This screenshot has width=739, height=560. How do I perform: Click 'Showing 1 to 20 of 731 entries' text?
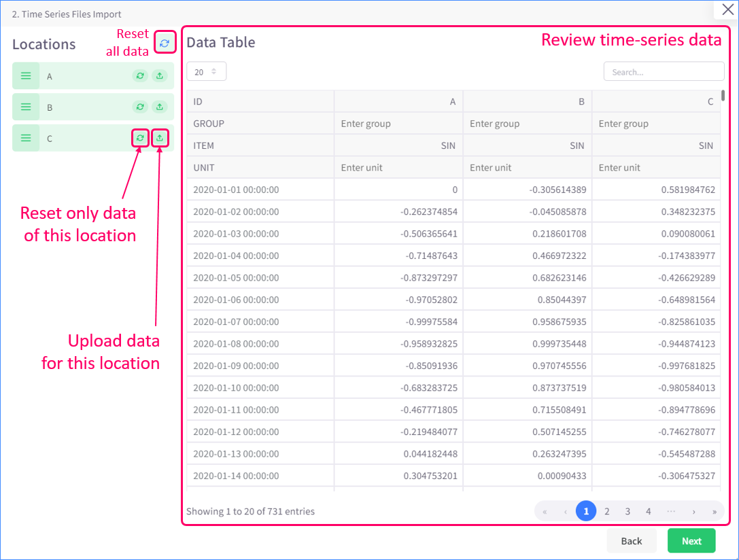pos(250,511)
